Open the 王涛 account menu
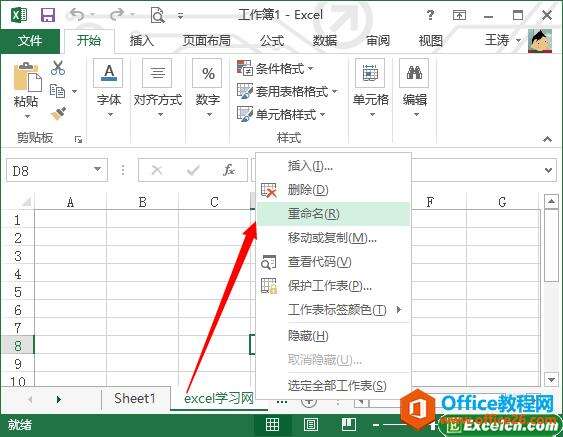Viewport: 563px width, 437px height. [503, 40]
